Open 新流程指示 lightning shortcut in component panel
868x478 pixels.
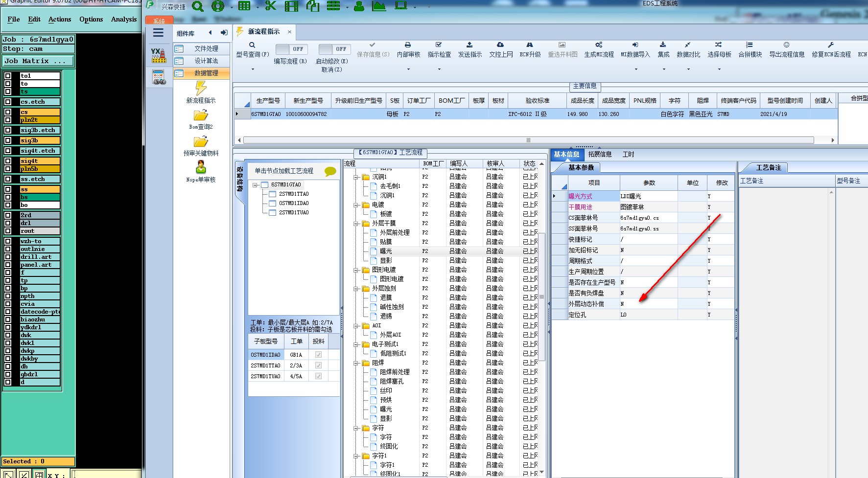pos(201,88)
